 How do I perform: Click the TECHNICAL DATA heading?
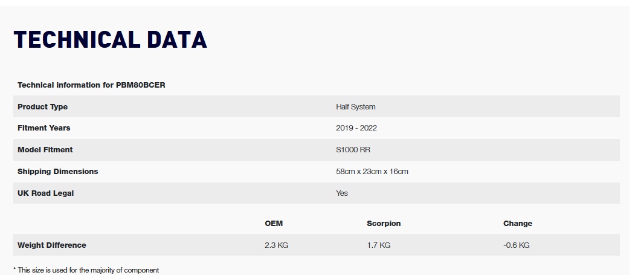click(x=110, y=40)
